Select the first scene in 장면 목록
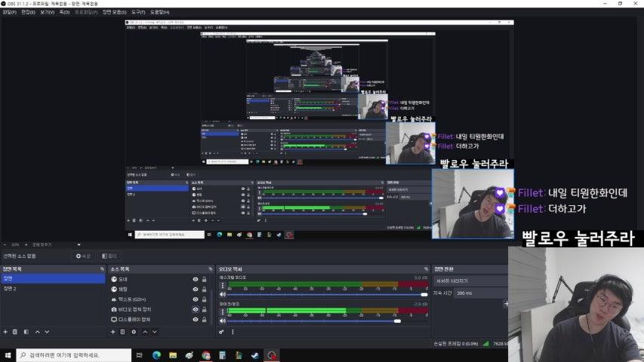Screen dimensions: 644x362 (x=53, y=278)
